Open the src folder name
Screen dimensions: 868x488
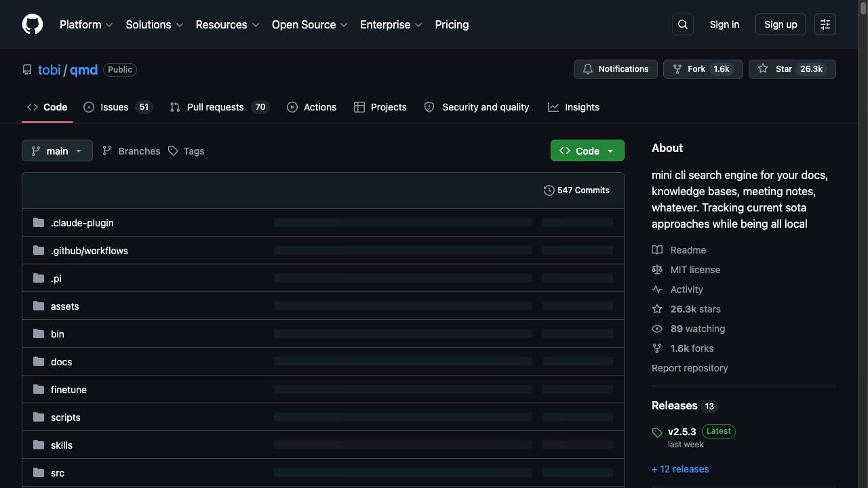(58, 473)
